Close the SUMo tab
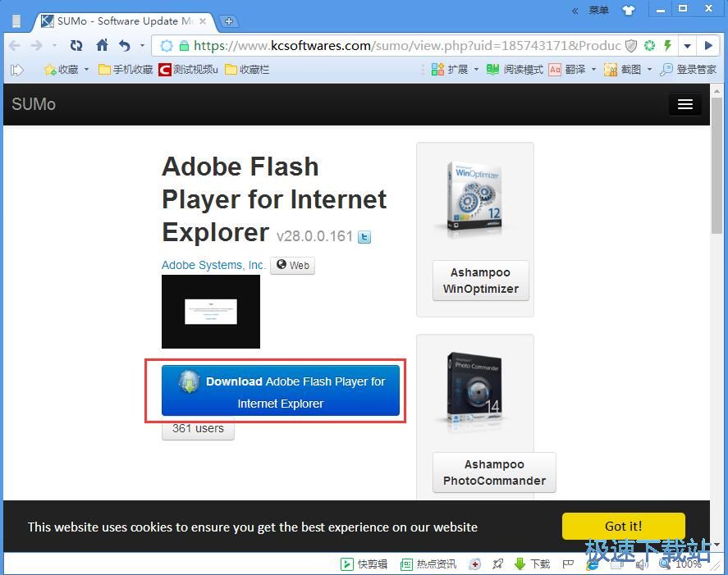Viewport: 728px width, 575px height. [x=203, y=21]
